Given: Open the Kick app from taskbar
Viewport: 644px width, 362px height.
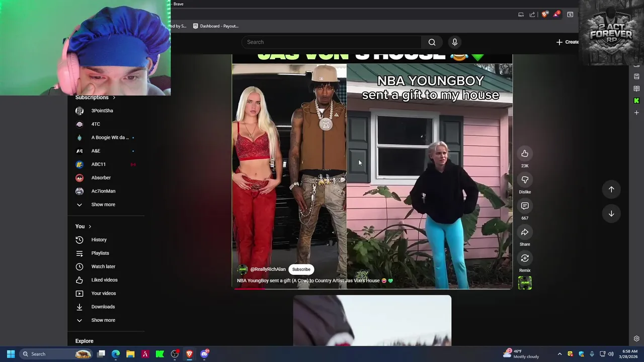Looking at the screenshot, I should (x=159, y=354).
